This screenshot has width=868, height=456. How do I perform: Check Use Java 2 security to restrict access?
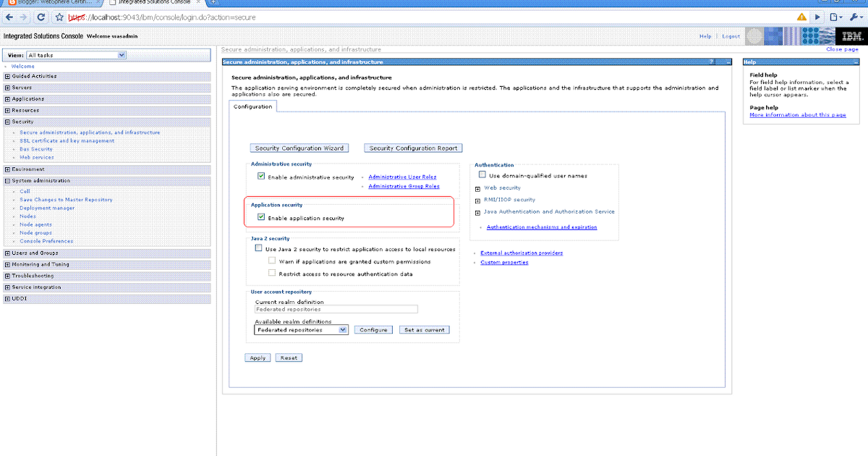258,248
